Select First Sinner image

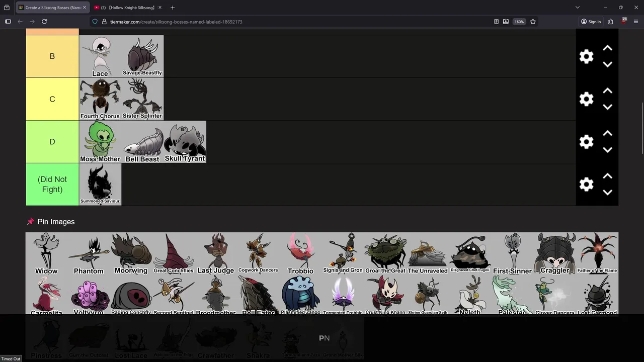point(512,253)
